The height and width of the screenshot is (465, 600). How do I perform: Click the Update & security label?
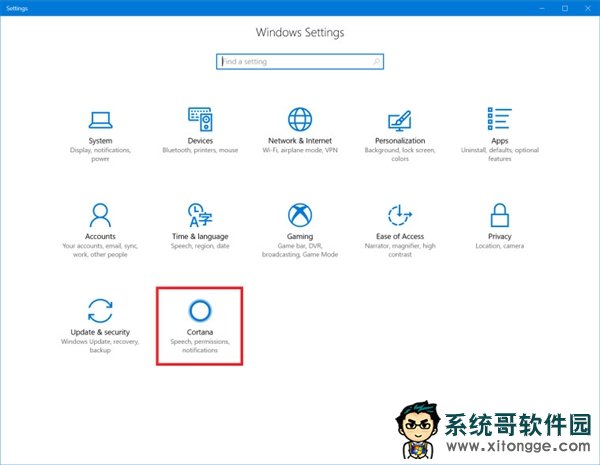[100, 332]
